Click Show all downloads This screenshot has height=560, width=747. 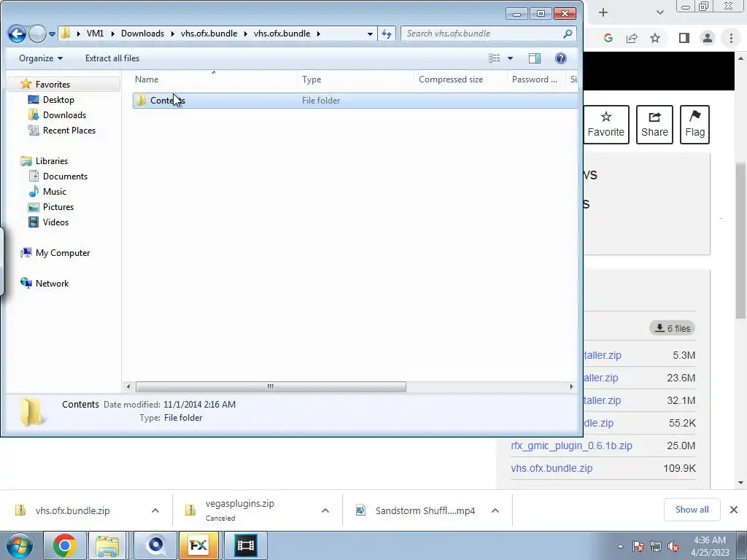(x=692, y=510)
